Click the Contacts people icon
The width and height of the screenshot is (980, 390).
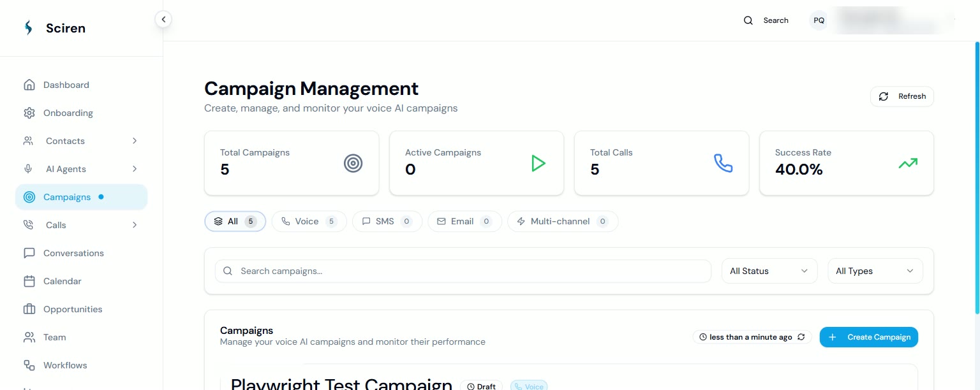29,141
